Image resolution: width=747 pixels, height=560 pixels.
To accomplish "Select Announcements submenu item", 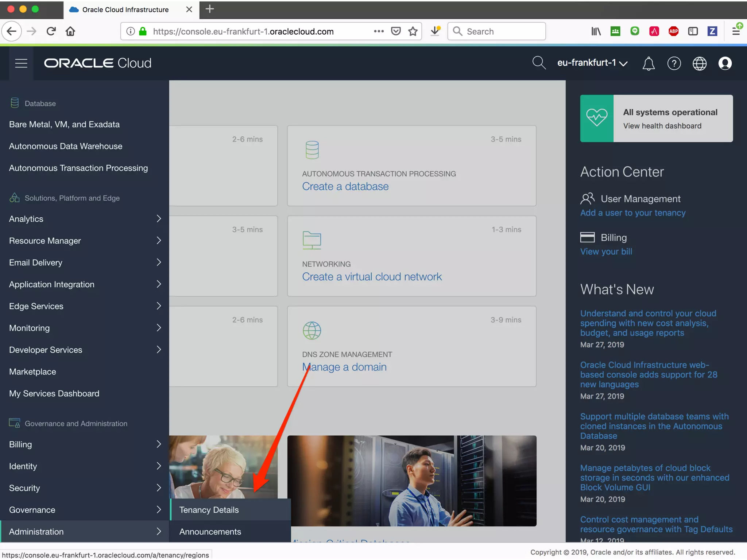I will click(210, 532).
